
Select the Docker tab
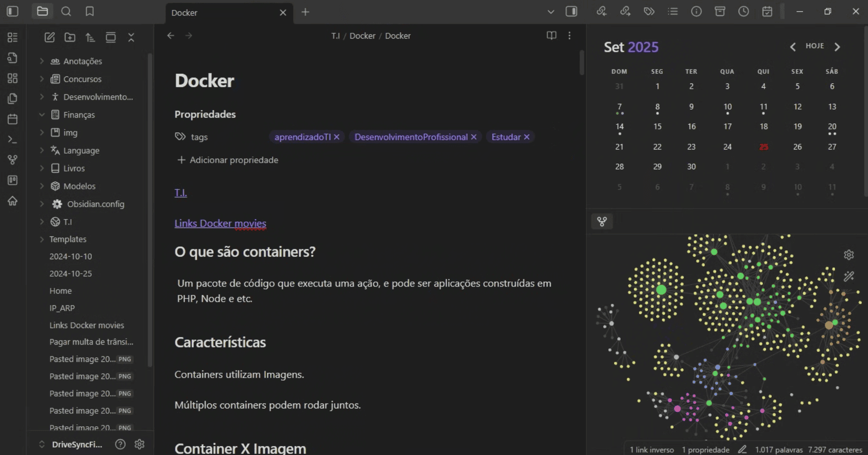click(223, 12)
